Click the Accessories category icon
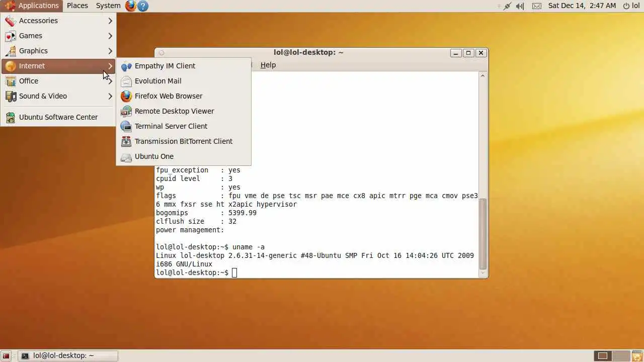The width and height of the screenshot is (644, 362). click(x=10, y=21)
